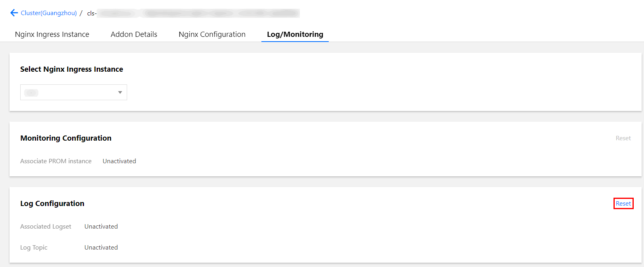
Task: Click the Associate PROM instance label
Action: pos(56,161)
